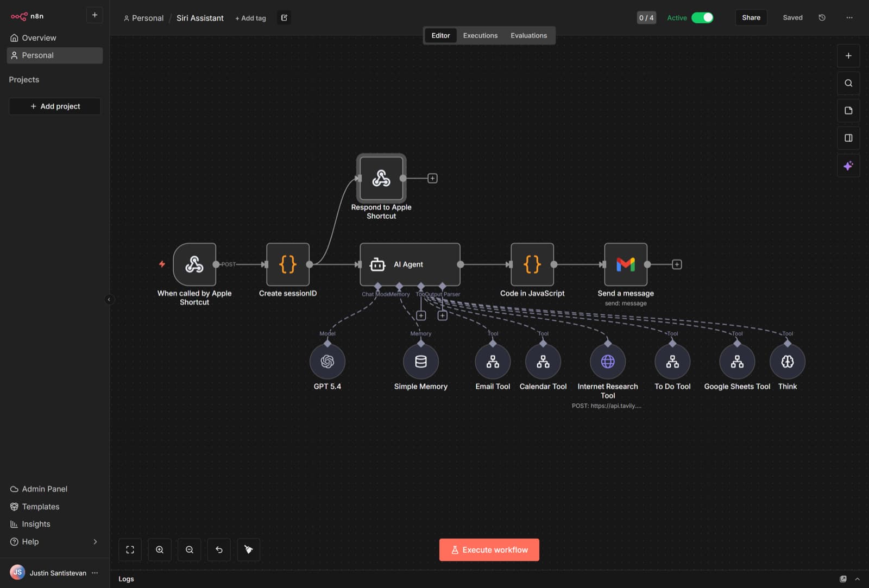Click the plus button beside n8n logo
The width and height of the screenshot is (869, 588).
click(x=95, y=15)
